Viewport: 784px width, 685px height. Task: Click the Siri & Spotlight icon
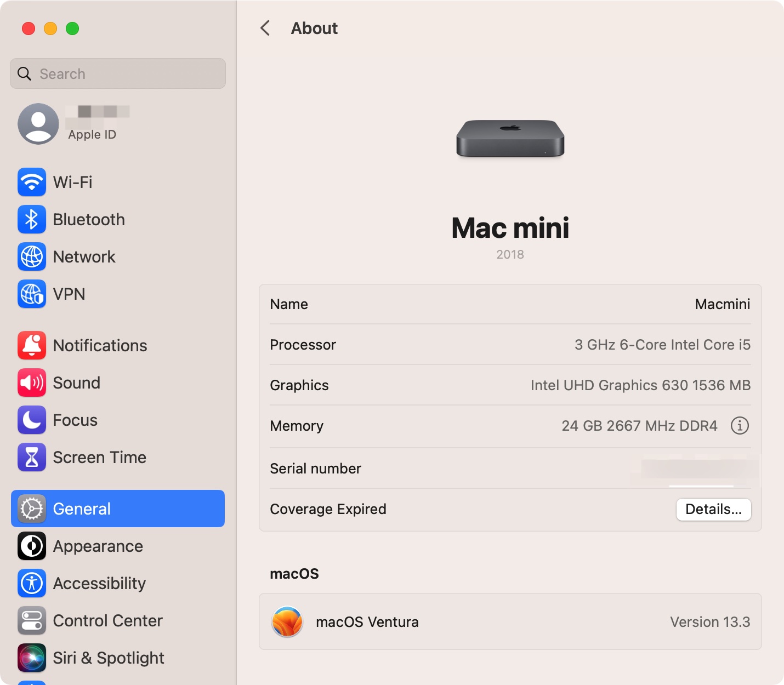32,658
